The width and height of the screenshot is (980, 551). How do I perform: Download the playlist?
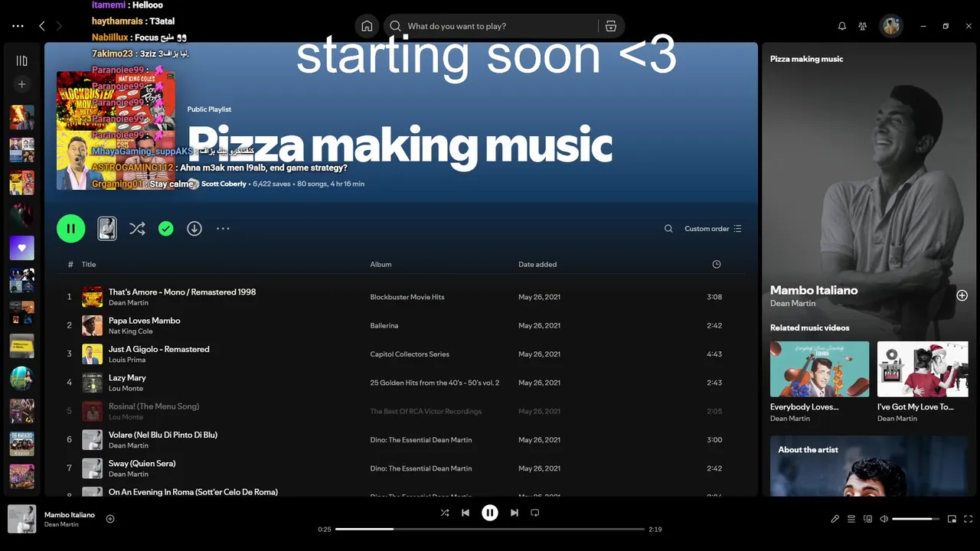(x=194, y=228)
